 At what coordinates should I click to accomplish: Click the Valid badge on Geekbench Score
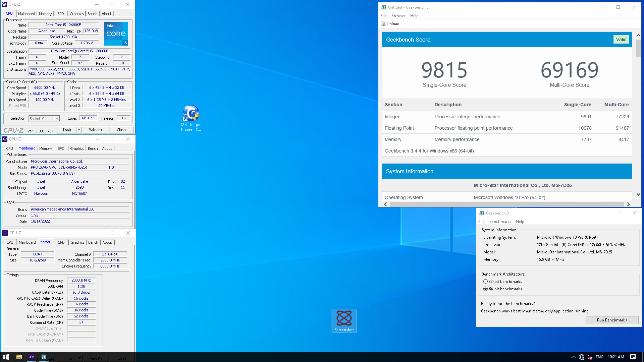621,40
